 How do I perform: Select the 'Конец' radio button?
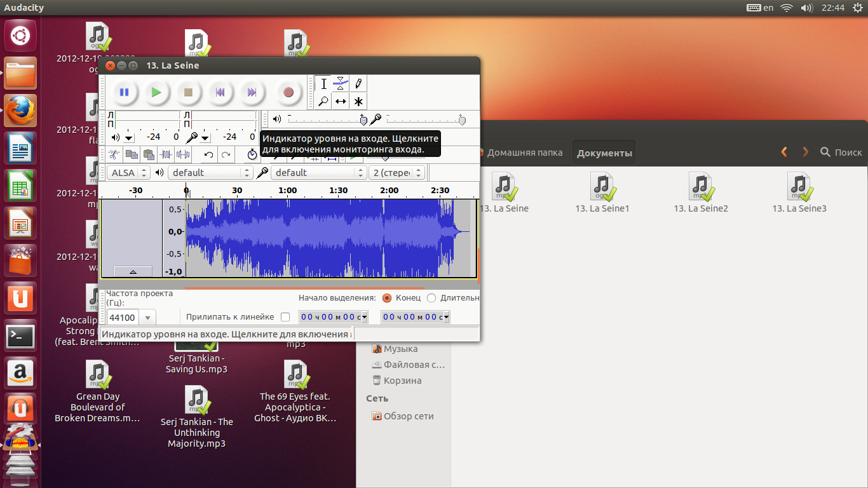pyautogui.click(x=387, y=297)
